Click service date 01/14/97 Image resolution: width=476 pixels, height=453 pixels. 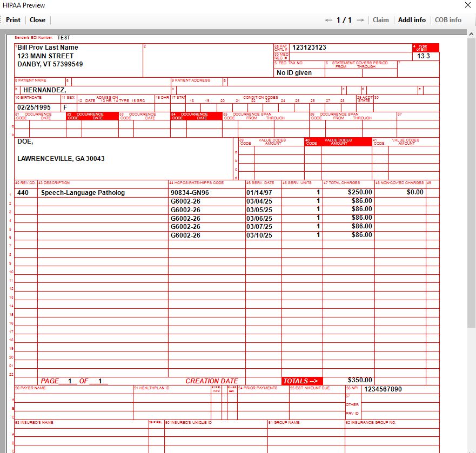(x=259, y=193)
